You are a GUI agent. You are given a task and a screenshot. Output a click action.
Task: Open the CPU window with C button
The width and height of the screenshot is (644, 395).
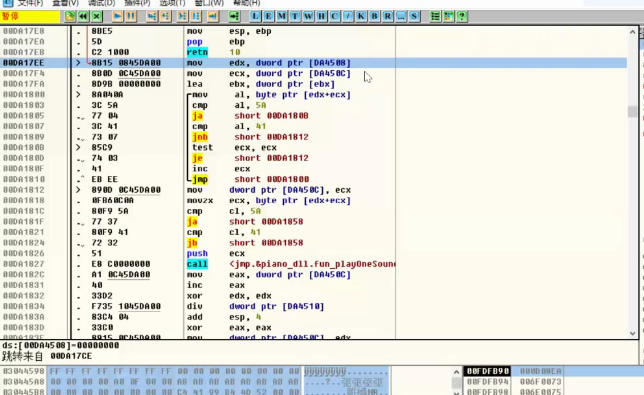pos(334,16)
